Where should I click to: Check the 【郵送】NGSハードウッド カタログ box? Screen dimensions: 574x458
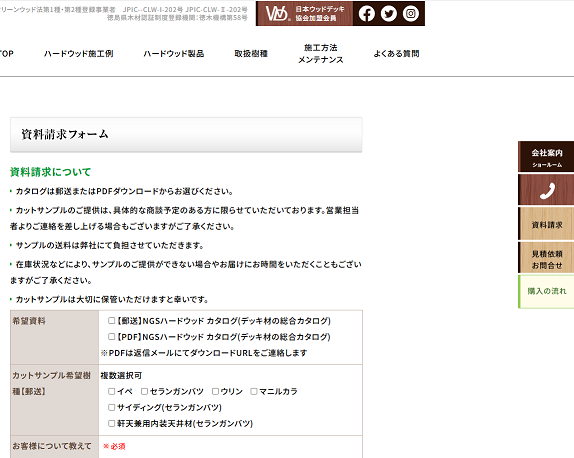[112, 321]
